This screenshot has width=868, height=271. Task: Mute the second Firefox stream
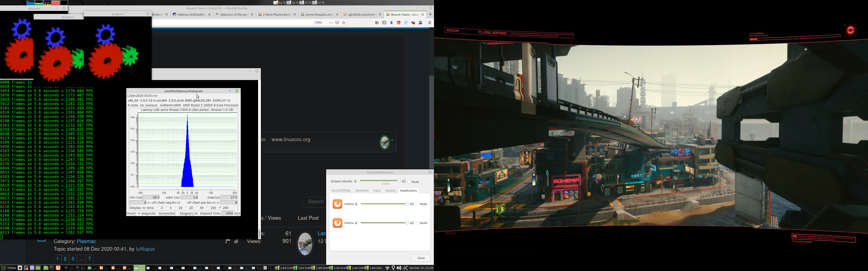(x=418, y=223)
